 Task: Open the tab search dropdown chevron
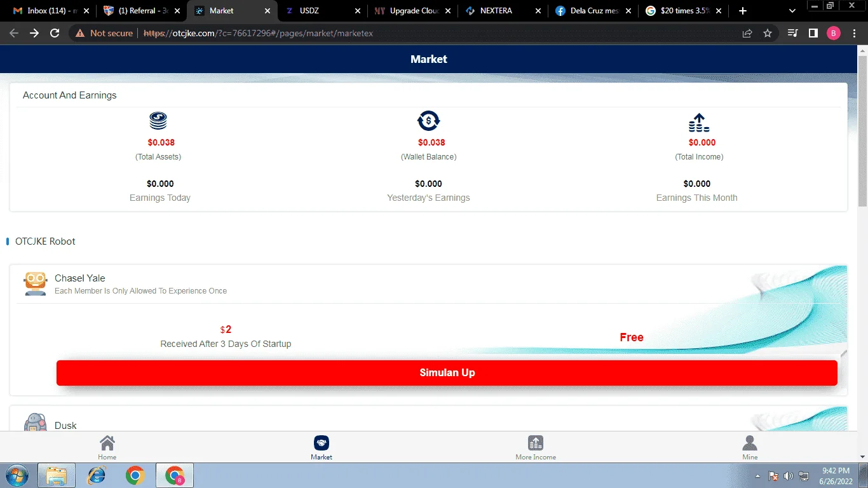[x=792, y=11]
